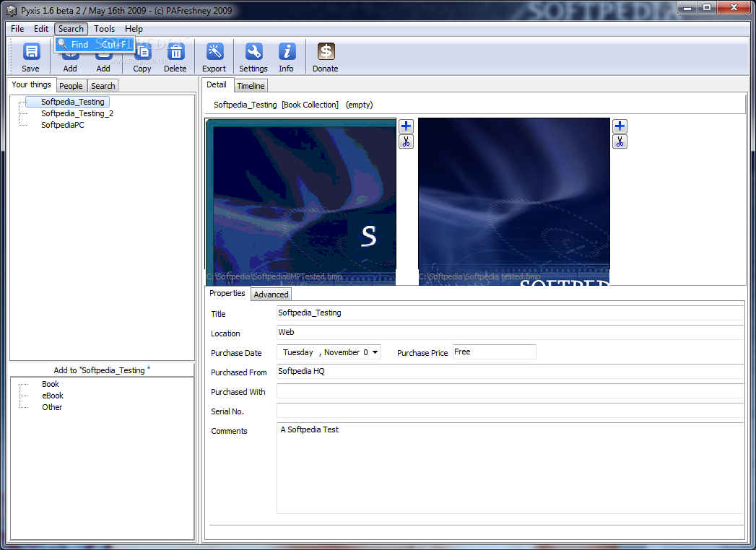Image resolution: width=756 pixels, height=550 pixels.
Task: Open the Purchase Date dropdown arrow
Action: (x=375, y=352)
